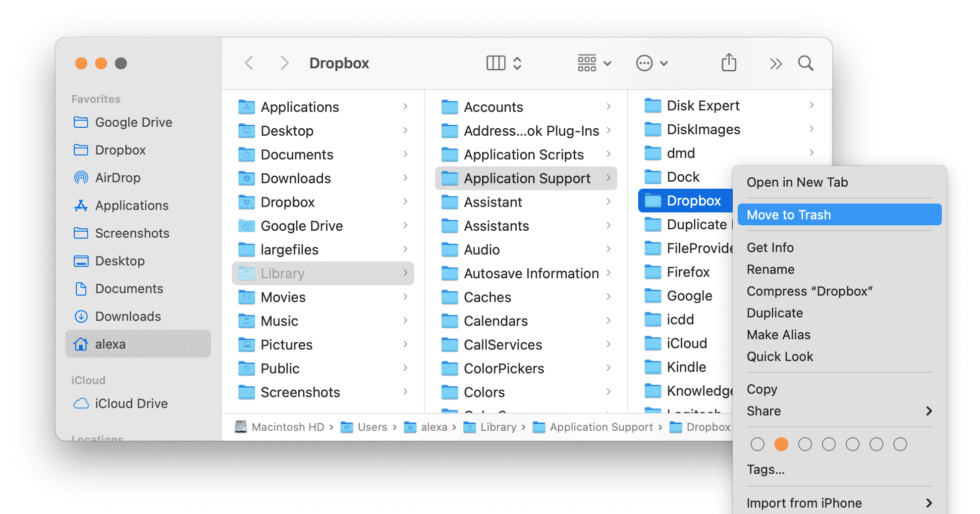Switch view using the column view icon

click(x=495, y=63)
